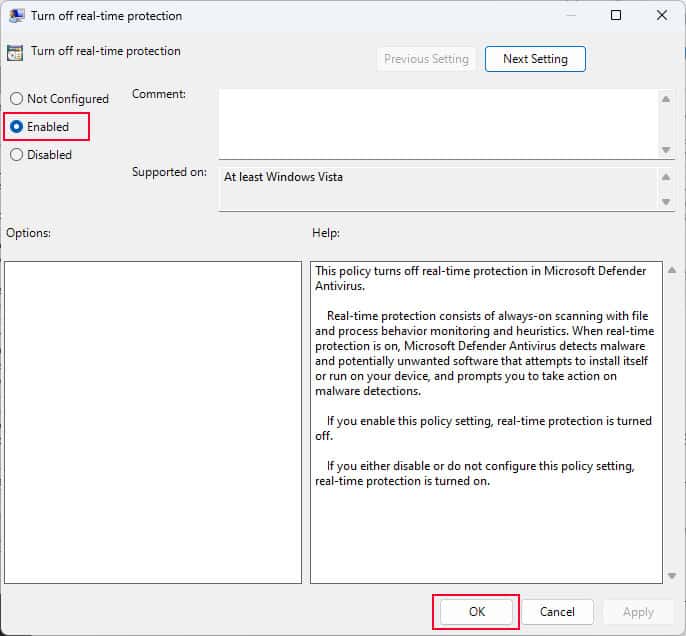The height and width of the screenshot is (636, 686).
Task: Click the title bar app icon
Action: (x=17, y=16)
